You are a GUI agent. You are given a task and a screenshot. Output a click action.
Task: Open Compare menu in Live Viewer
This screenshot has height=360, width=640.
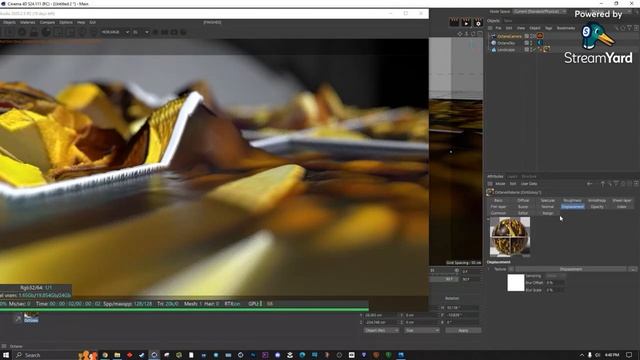point(47,22)
